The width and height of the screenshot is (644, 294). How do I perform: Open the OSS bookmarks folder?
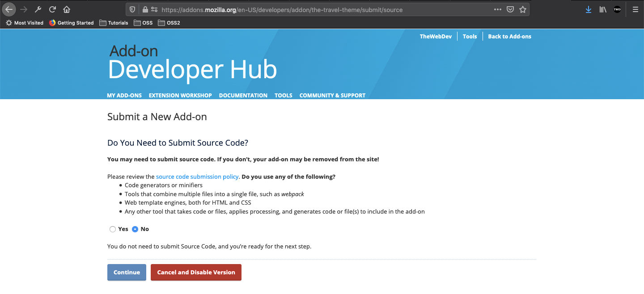pyautogui.click(x=143, y=23)
